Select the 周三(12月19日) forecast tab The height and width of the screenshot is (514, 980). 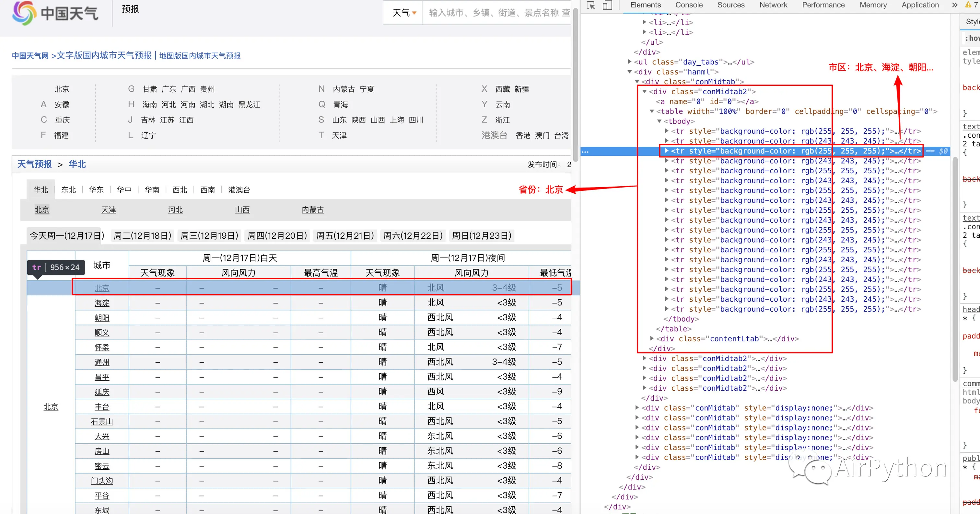[209, 236]
